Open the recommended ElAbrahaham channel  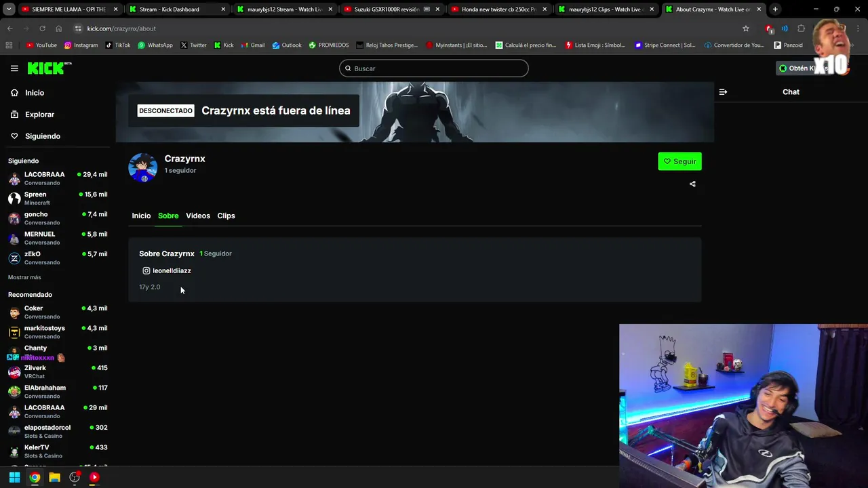click(58, 391)
